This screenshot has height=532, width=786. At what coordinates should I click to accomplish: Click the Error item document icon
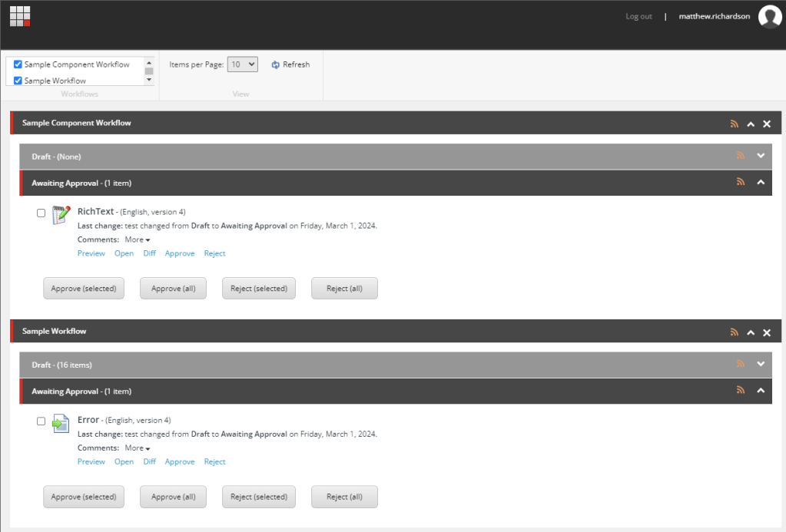(61, 423)
